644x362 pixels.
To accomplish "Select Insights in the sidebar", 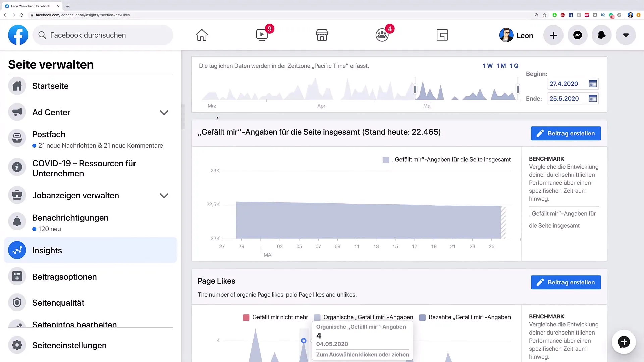I will click(x=91, y=250).
